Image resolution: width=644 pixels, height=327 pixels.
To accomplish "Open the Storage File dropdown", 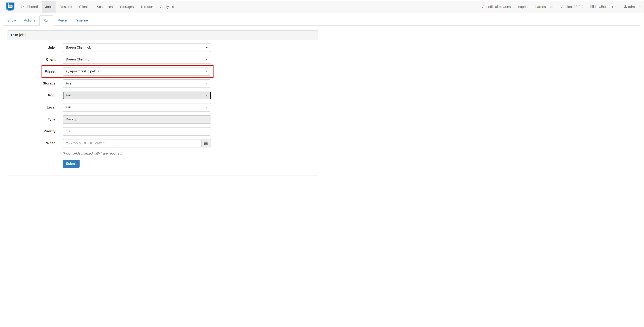I will 136,83.
